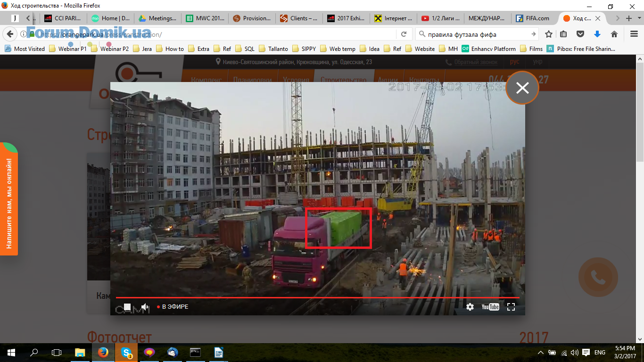Open the Downloads arrow icon
This screenshot has width=644, height=362.
597,34
